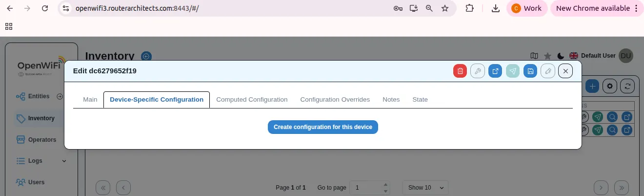Click the site info icon in the address bar

(x=66, y=8)
